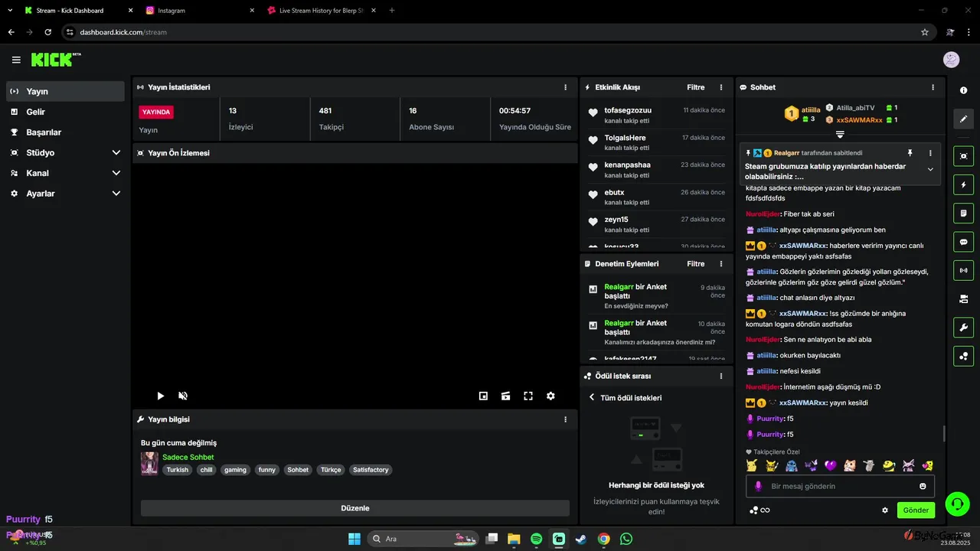Expand the Kanal sidebar section
The height and width of the screenshot is (551, 980).
pos(116,173)
